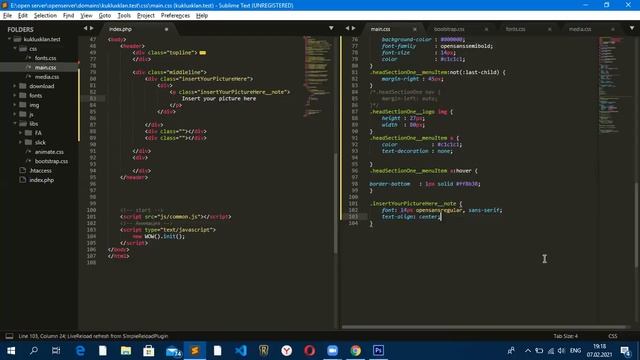The height and width of the screenshot is (360, 640).
Task: Open Windows taskbar search
Action: pos(34,351)
